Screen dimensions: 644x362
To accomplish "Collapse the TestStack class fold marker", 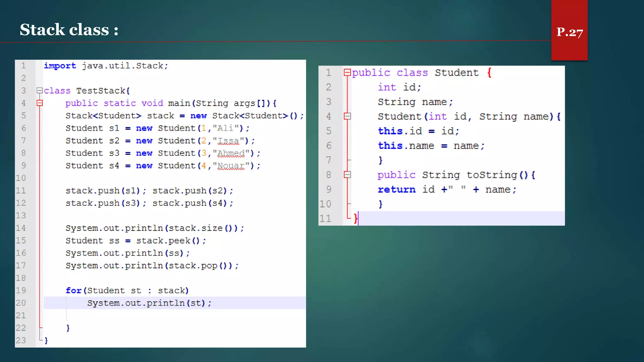I will (40, 91).
